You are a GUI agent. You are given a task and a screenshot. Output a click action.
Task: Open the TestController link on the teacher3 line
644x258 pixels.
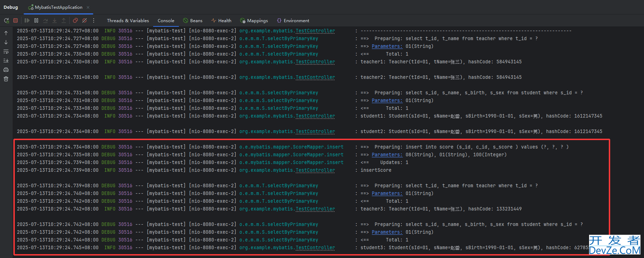pos(315,209)
